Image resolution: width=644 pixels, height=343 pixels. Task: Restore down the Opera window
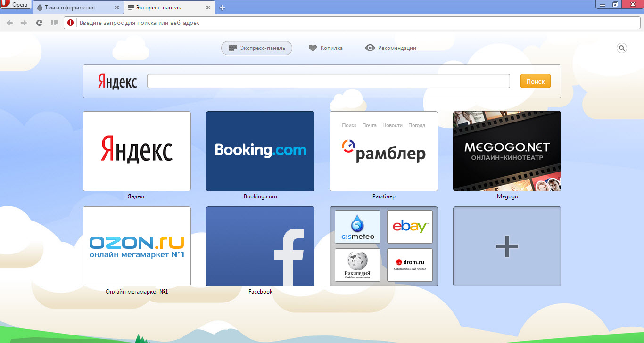coord(615,4)
